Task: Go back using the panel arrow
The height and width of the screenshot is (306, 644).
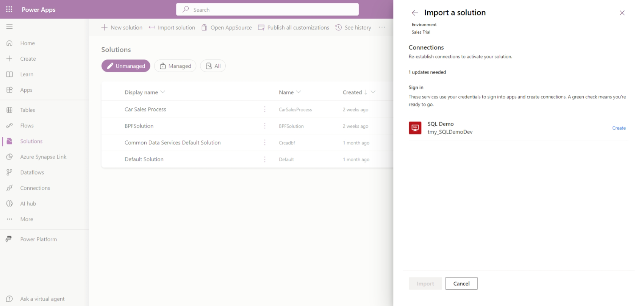Action: [x=415, y=13]
